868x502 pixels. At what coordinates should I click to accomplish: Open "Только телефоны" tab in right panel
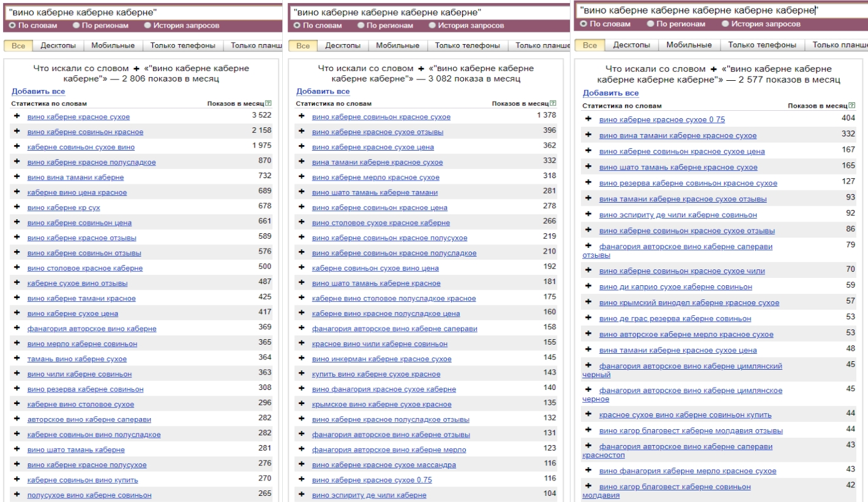coord(762,45)
